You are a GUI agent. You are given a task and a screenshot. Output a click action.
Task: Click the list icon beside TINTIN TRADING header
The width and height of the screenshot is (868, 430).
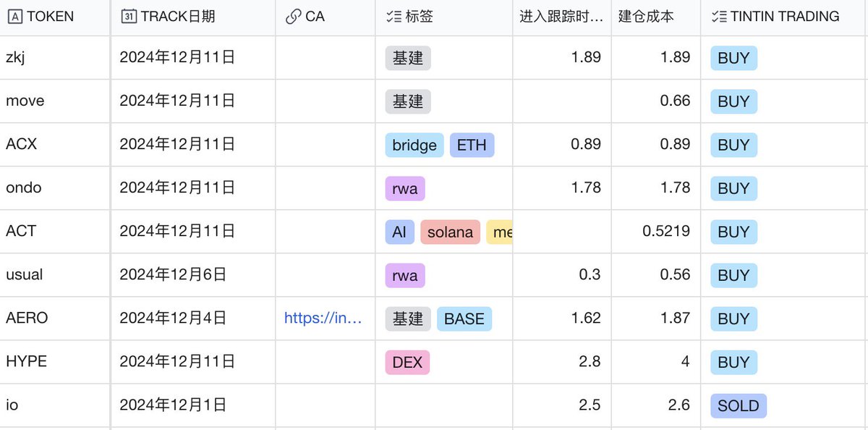point(718,16)
